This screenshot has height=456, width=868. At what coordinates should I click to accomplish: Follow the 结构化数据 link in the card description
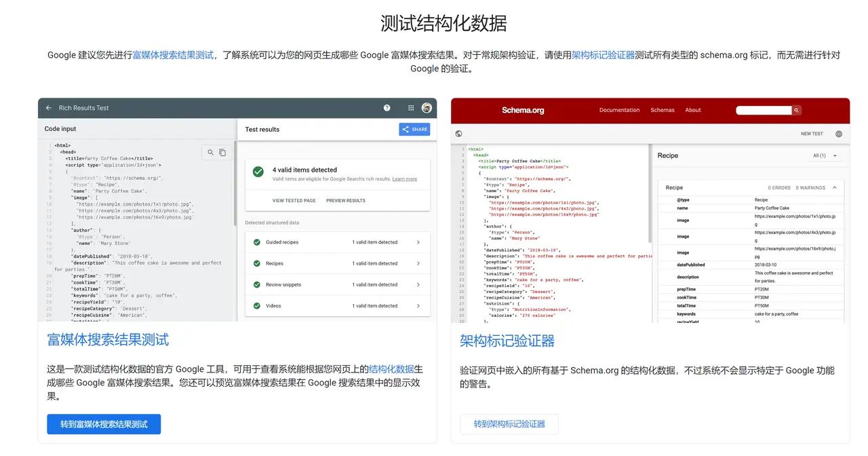(x=391, y=369)
